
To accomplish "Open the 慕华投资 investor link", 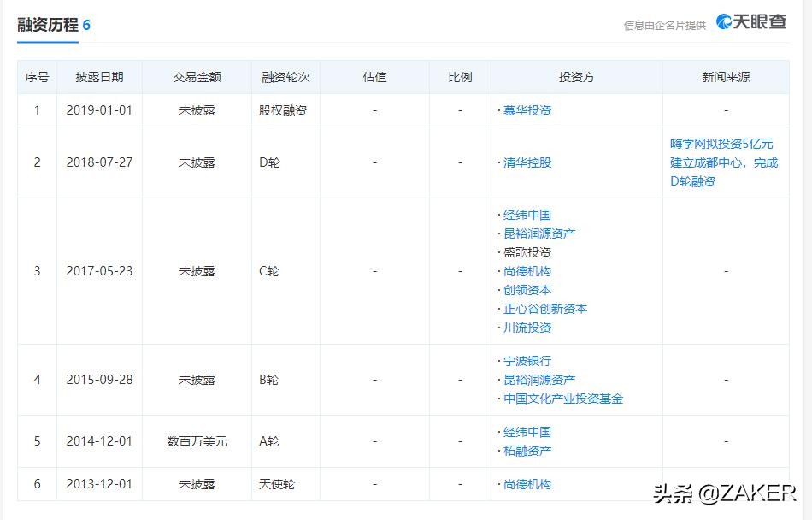I will [x=528, y=109].
